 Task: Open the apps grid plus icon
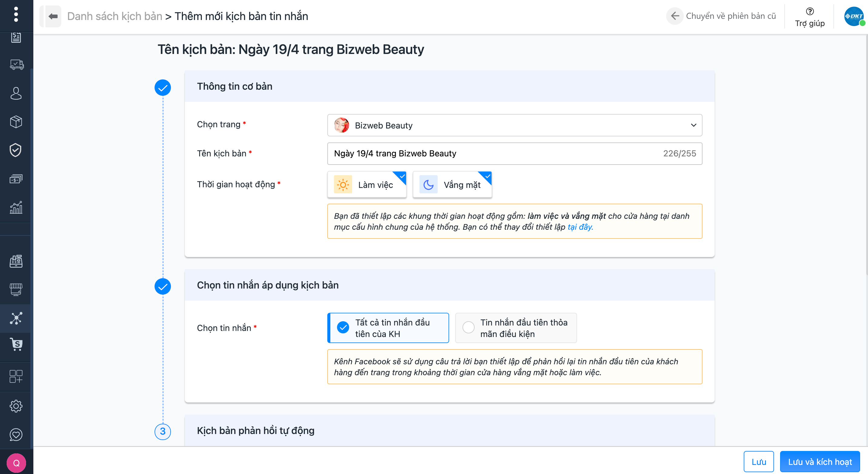[x=16, y=376]
